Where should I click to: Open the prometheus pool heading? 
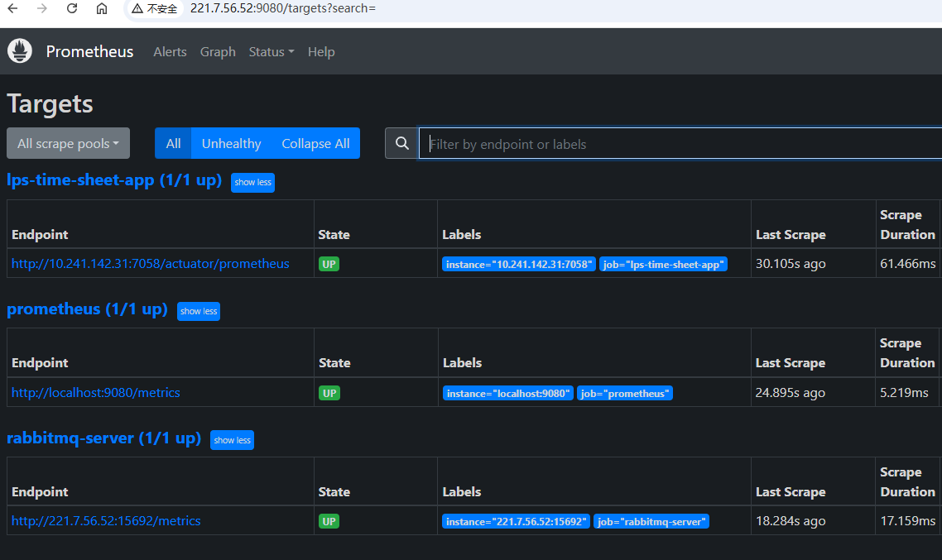point(87,309)
